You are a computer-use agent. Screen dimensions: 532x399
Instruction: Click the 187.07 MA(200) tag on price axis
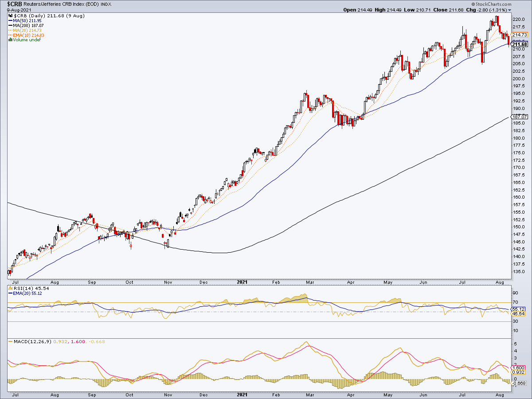pyautogui.click(x=519, y=116)
